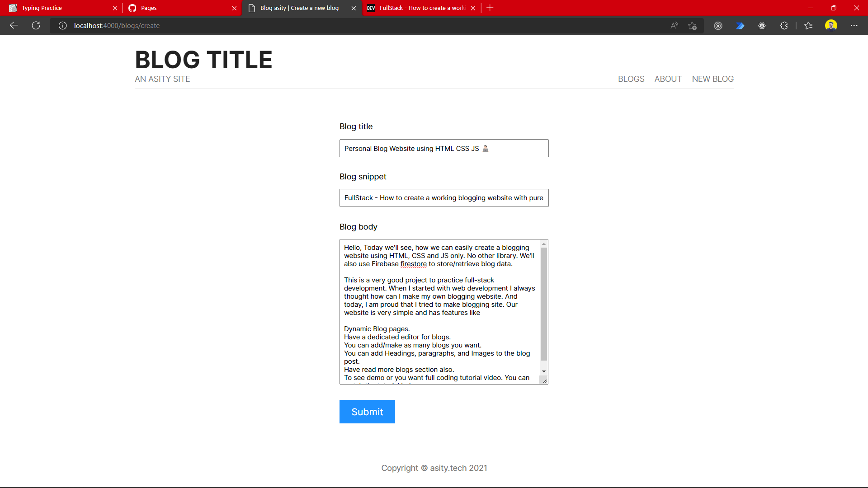The width and height of the screenshot is (868, 488).
Task: Activate Read aloud in the toolbar
Action: point(674,25)
